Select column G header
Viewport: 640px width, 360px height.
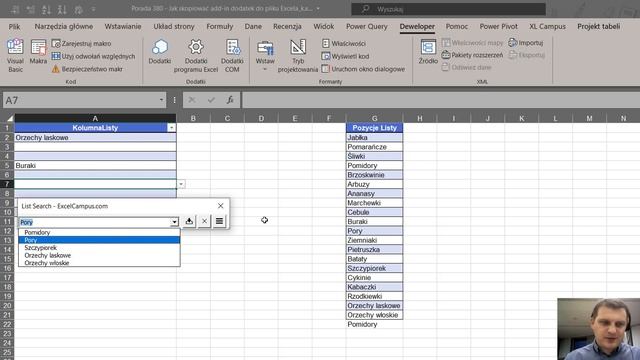(374, 118)
